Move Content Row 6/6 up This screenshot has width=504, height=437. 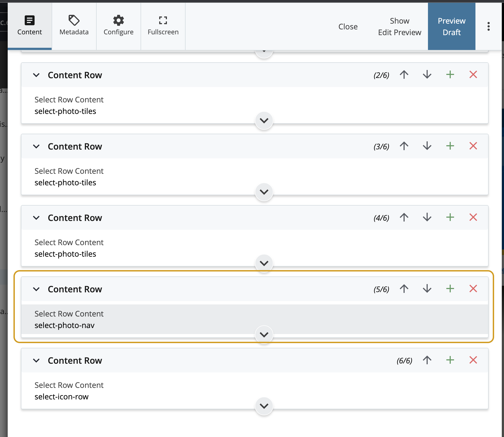point(427,360)
